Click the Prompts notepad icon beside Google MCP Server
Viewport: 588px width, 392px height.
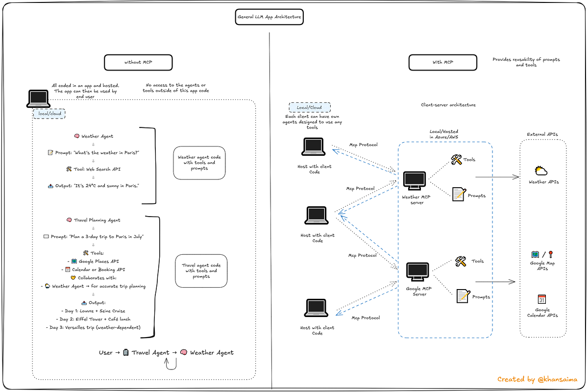pos(464,296)
